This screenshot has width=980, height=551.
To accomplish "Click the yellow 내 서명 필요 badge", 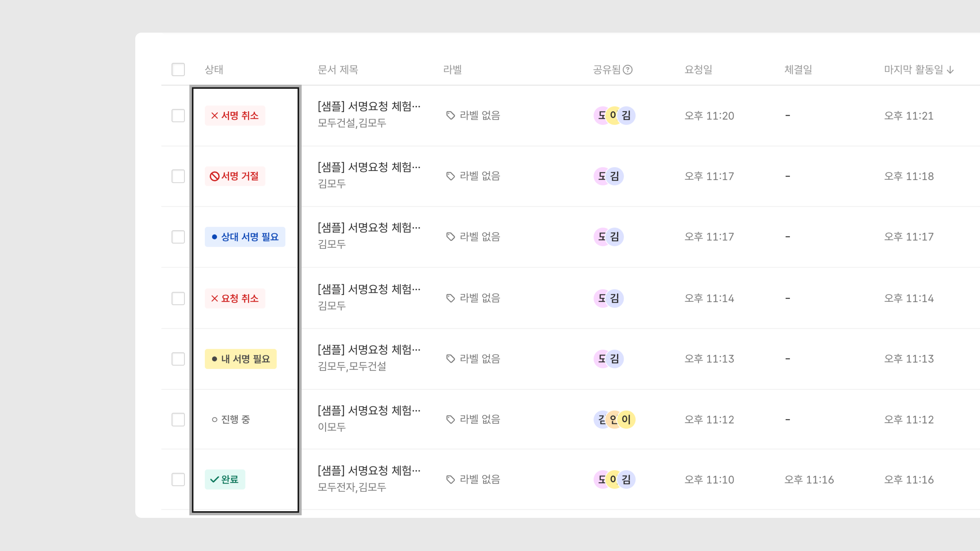I will [x=240, y=359].
